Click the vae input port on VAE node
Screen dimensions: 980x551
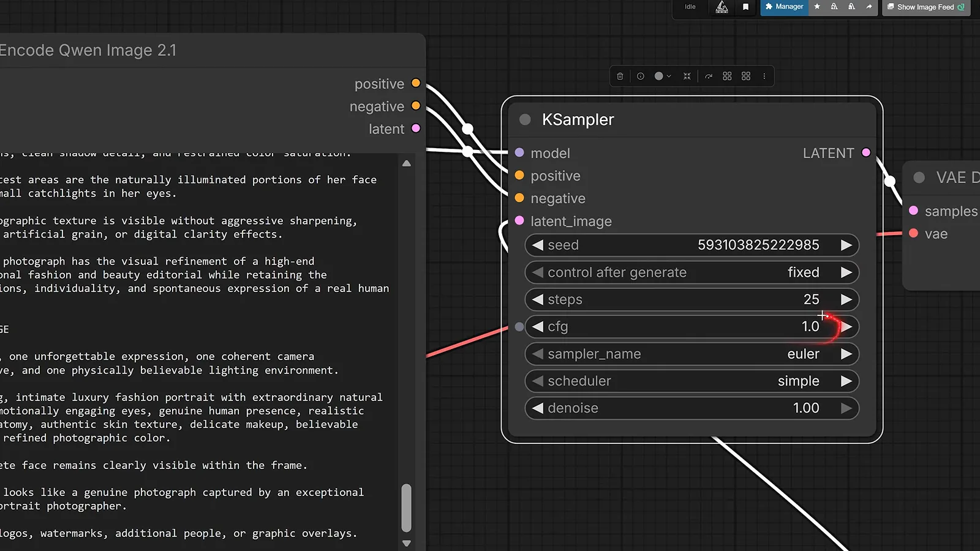coord(913,233)
